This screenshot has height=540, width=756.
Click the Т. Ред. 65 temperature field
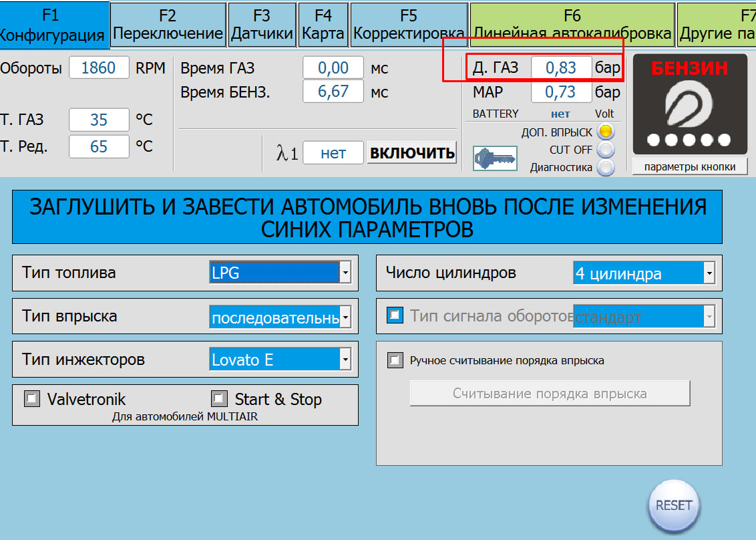pos(99,146)
